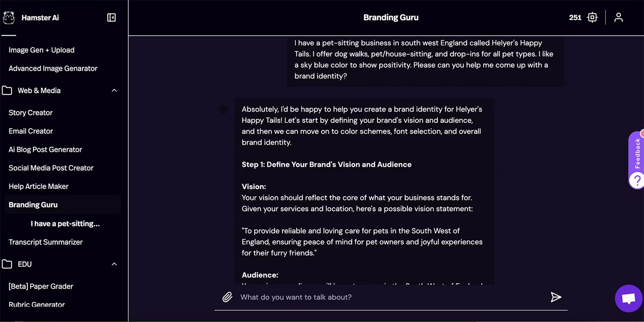Collapse the sidebar panel
Screen dimensions: 644x322
[112, 18]
